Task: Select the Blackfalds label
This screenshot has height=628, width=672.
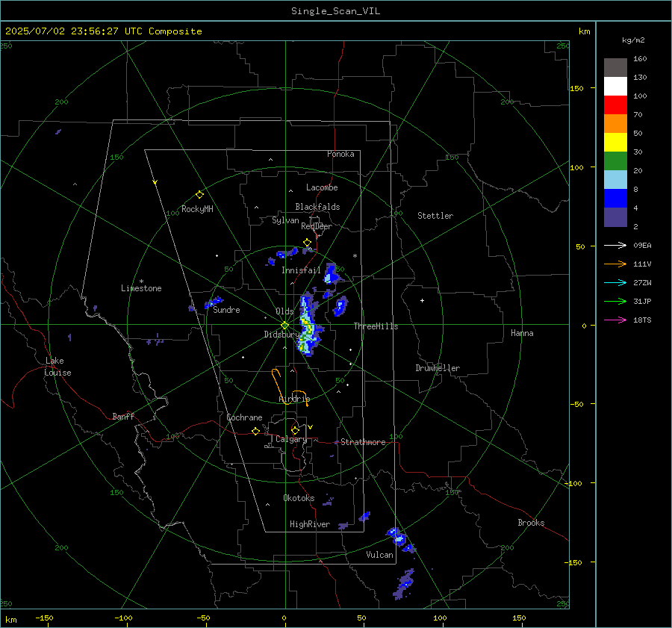Action: tap(317, 207)
